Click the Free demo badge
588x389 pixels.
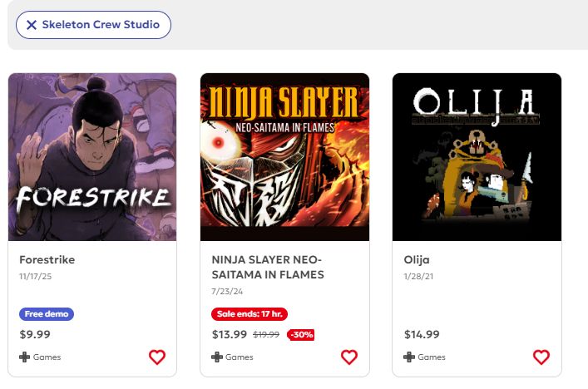click(x=47, y=314)
